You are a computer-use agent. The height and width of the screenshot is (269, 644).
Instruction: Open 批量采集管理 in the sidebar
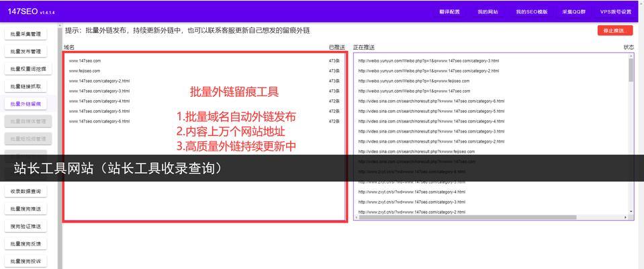point(26,34)
